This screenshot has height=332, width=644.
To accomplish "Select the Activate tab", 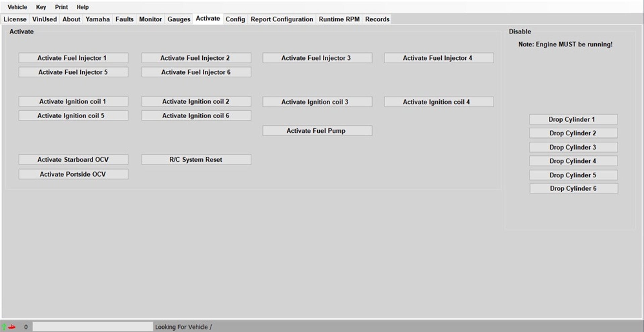I will click(208, 18).
